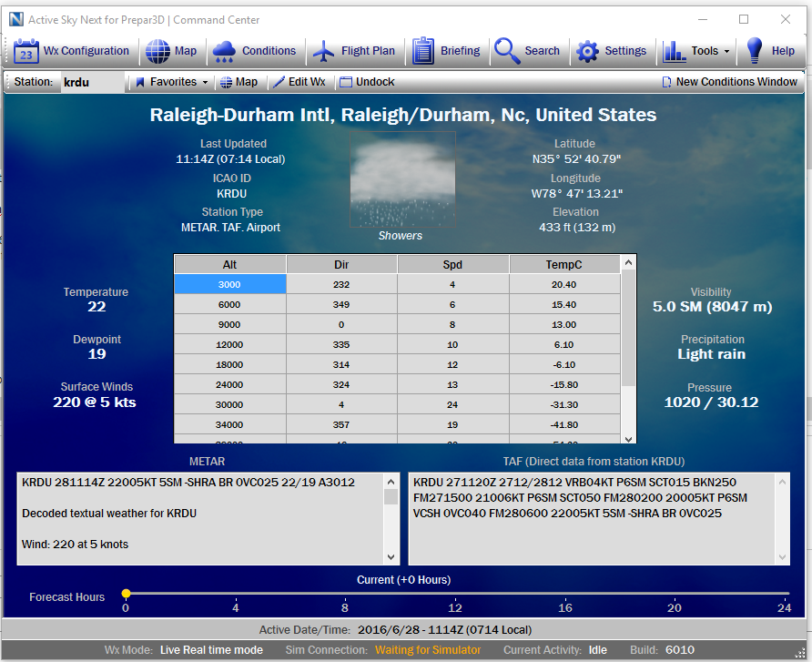812x662 pixels.
Task: Click winds aloft table scroll down arrow
Action: tap(628, 439)
